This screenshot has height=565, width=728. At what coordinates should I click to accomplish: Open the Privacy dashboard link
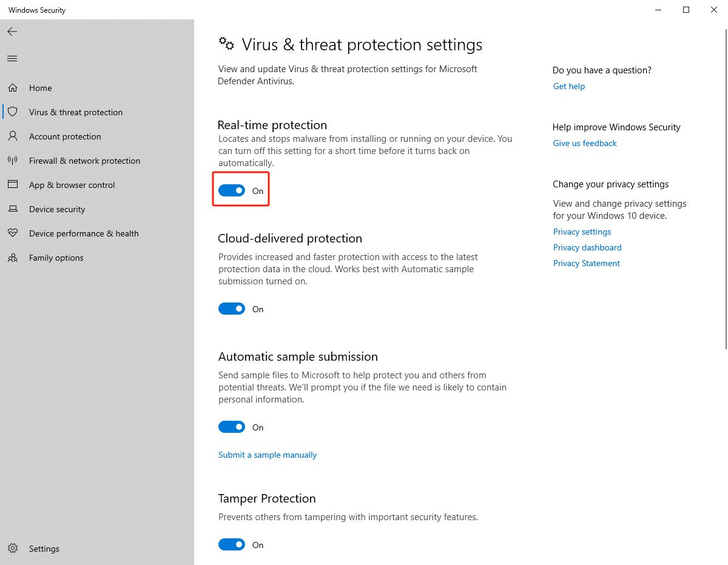(587, 248)
